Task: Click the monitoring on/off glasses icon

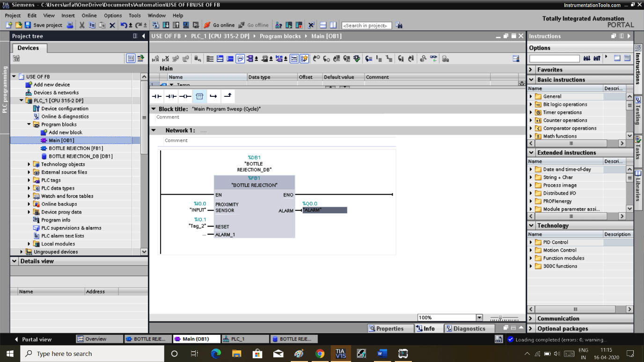Action: pyautogui.click(x=434, y=58)
